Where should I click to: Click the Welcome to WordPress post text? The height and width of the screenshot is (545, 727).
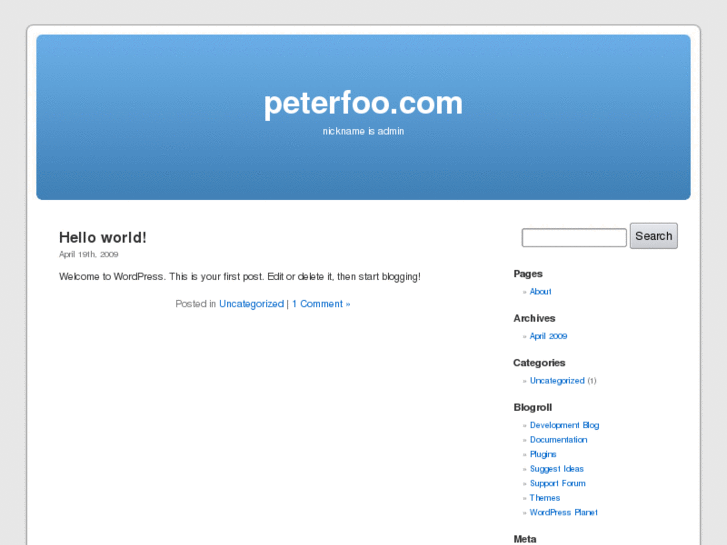(x=240, y=277)
